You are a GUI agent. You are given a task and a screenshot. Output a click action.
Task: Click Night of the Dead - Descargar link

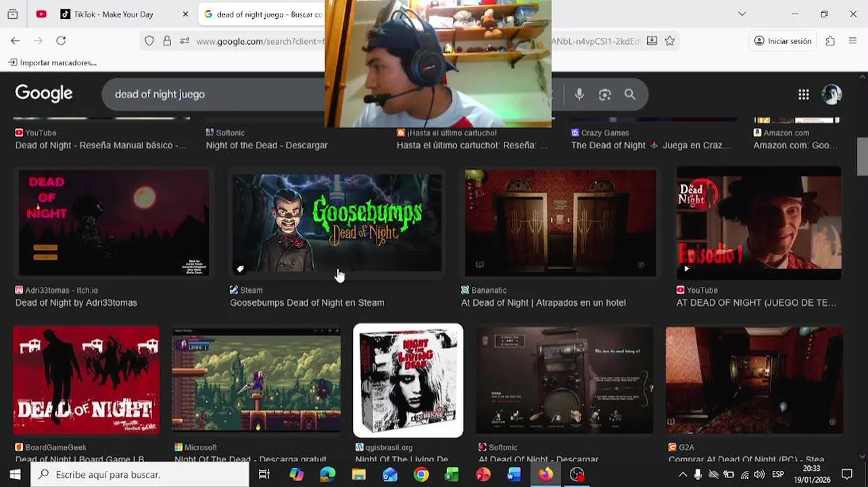coord(266,145)
